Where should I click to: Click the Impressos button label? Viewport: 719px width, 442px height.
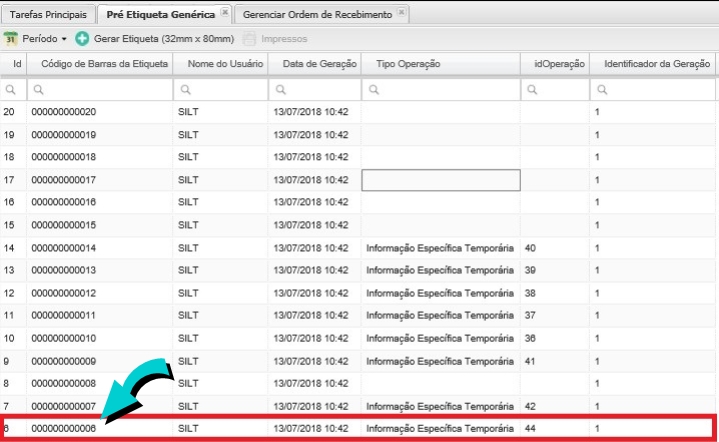tap(284, 39)
